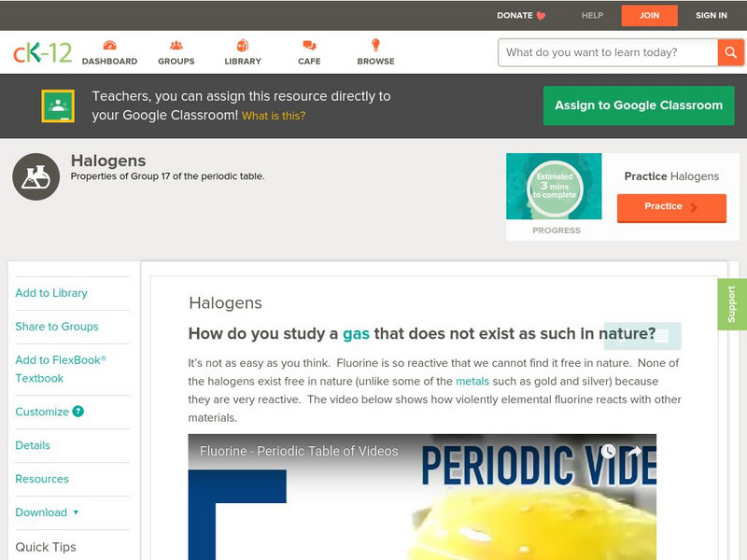Click the Donate heart icon
Viewport: 747px width, 560px height.
coord(541,16)
